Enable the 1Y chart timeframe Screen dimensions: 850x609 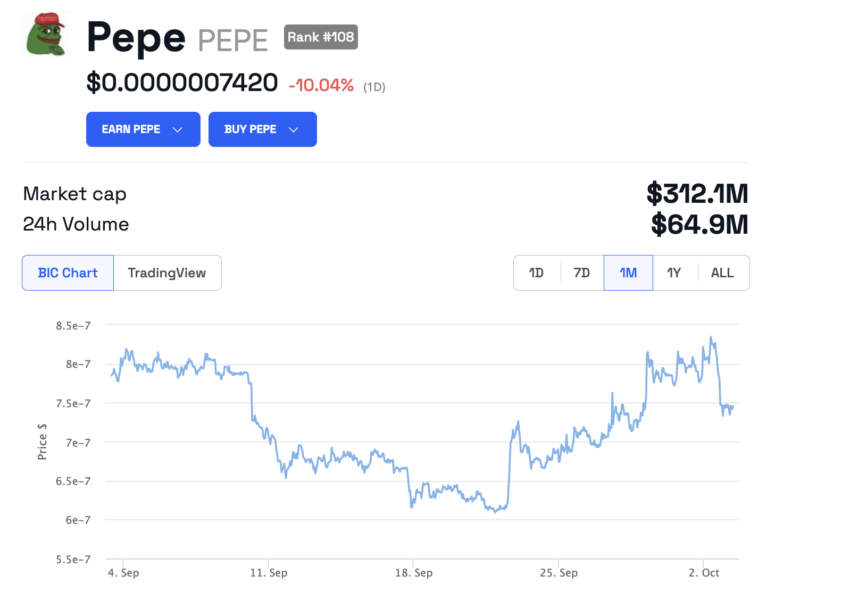click(x=675, y=272)
